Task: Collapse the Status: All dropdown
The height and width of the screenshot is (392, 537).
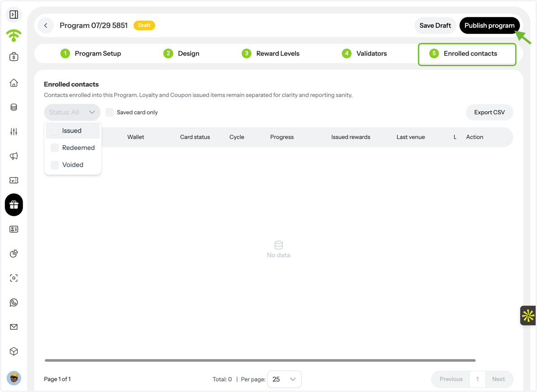Action: coord(72,112)
